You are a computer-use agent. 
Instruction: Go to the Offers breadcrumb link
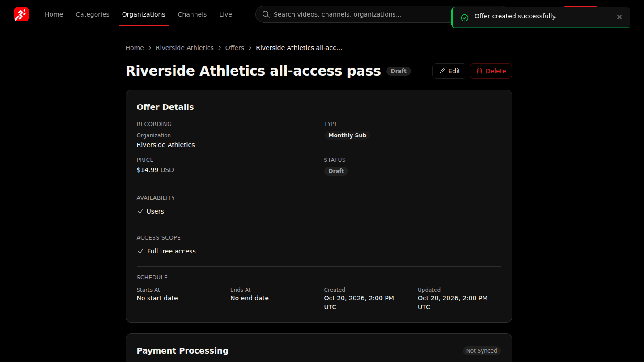point(235,48)
